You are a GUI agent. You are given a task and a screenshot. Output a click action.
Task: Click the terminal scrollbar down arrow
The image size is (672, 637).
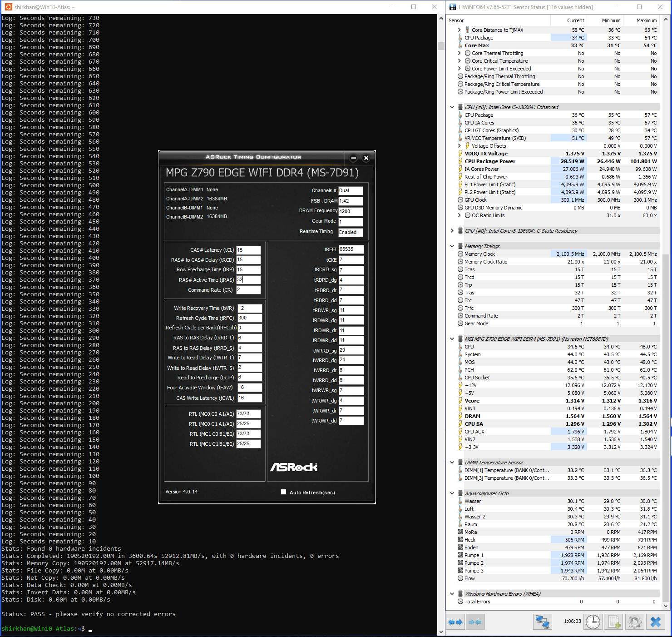tap(441, 632)
